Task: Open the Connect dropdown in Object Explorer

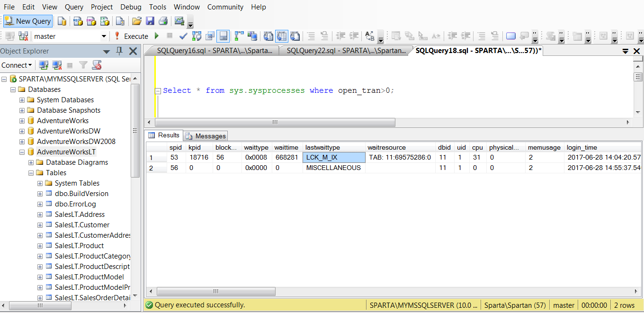Action: pyautogui.click(x=17, y=65)
